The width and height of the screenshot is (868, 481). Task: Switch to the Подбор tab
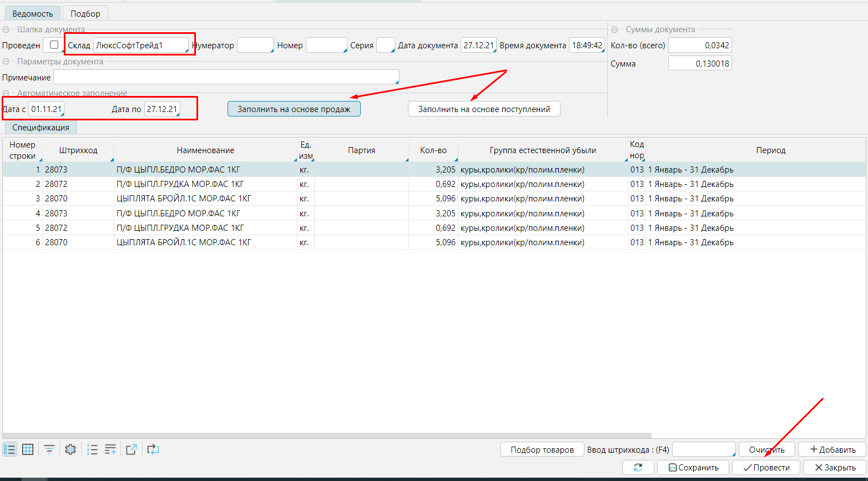pos(85,13)
